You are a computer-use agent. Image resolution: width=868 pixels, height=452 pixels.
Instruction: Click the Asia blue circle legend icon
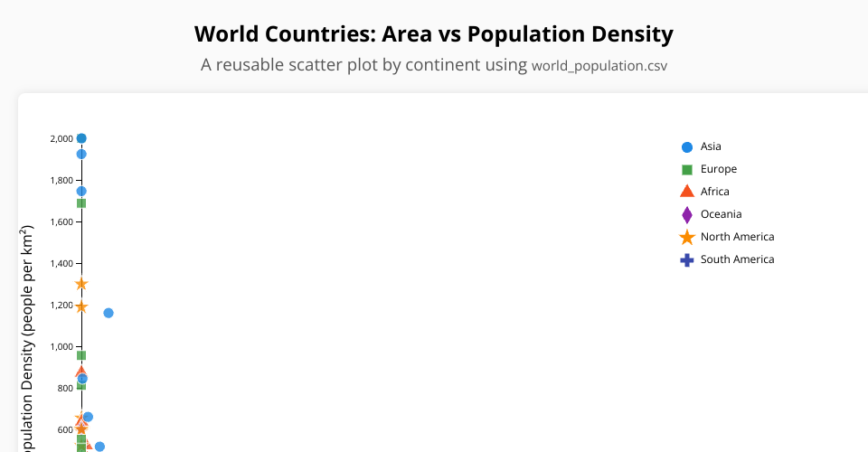(x=686, y=146)
